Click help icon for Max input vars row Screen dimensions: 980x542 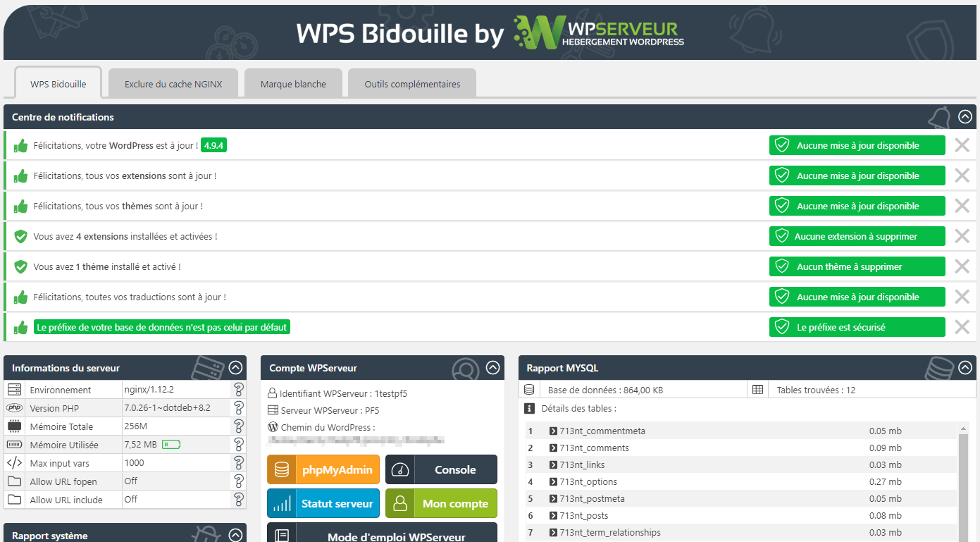(239, 462)
